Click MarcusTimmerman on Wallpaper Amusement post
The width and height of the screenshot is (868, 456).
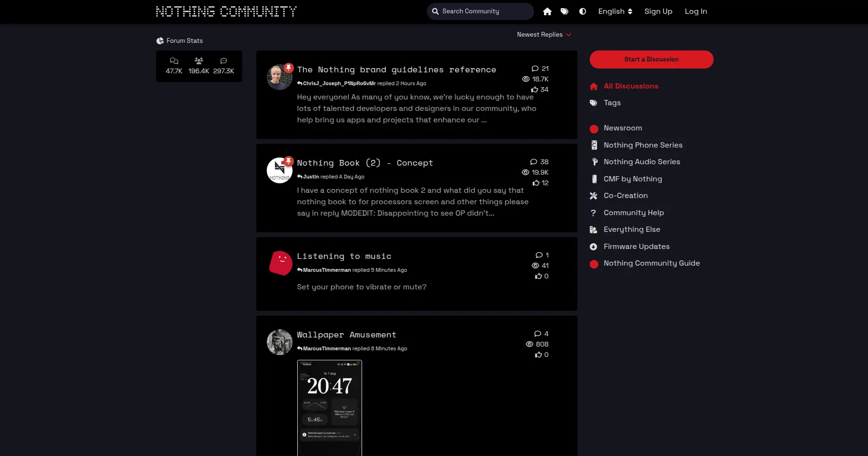click(x=327, y=348)
